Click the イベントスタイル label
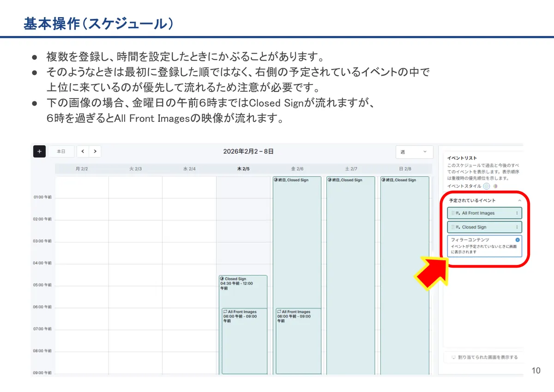Viewport: 554px width, 392px height. [464, 186]
